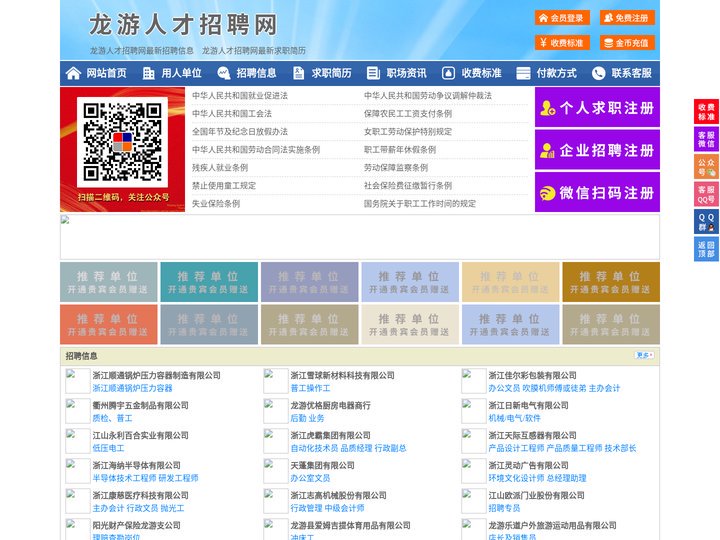Click teal 推荐单位 tile
The image size is (720, 540).
coord(209,282)
